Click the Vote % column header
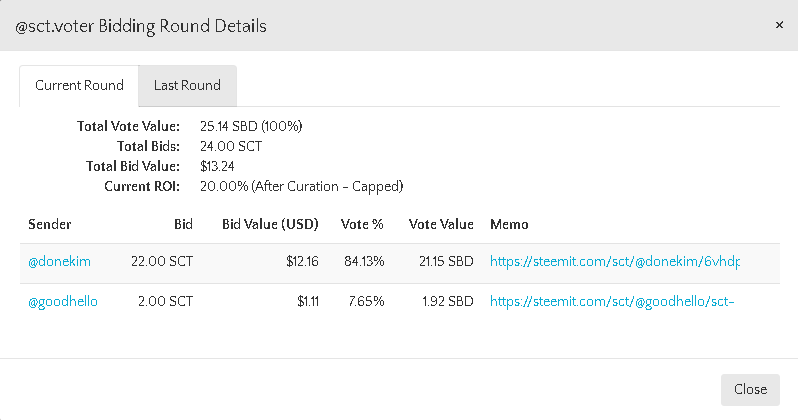798x420 pixels. [x=361, y=225]
